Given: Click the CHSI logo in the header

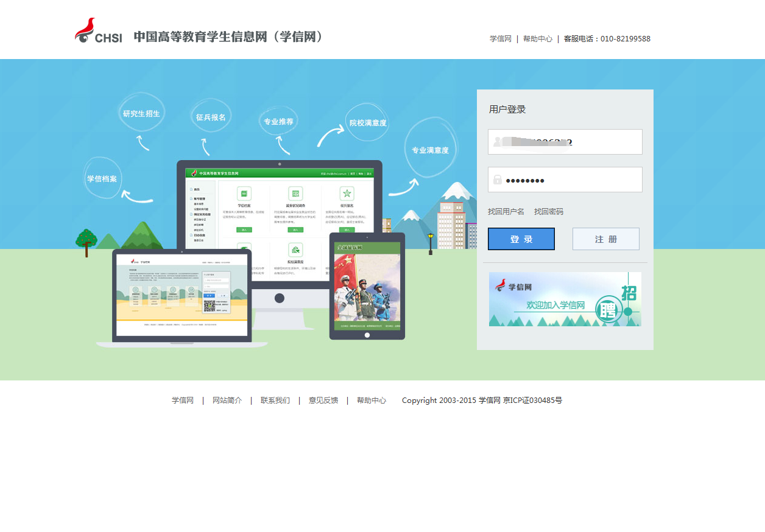Looking at the screenshot, I should [98, 31].
